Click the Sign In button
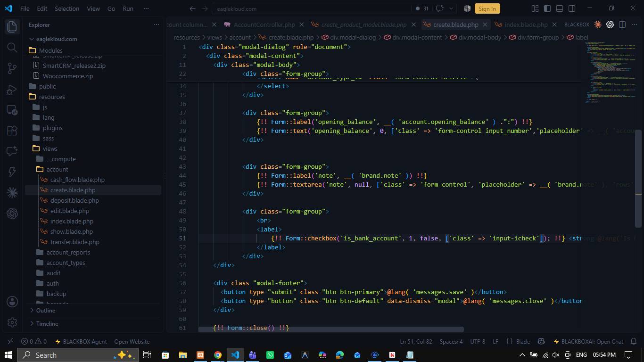 (x=487, y=8)
